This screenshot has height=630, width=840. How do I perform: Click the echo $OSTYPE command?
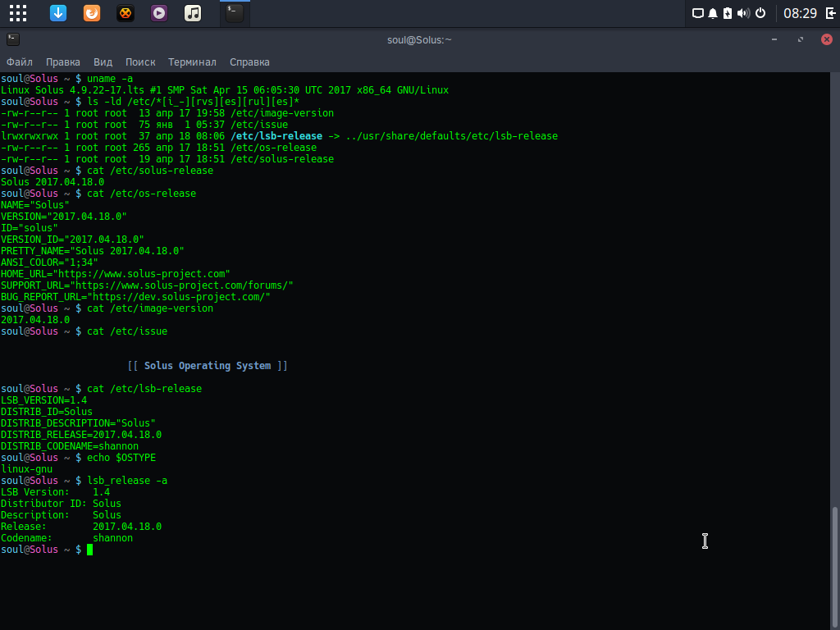coord(121,458)
